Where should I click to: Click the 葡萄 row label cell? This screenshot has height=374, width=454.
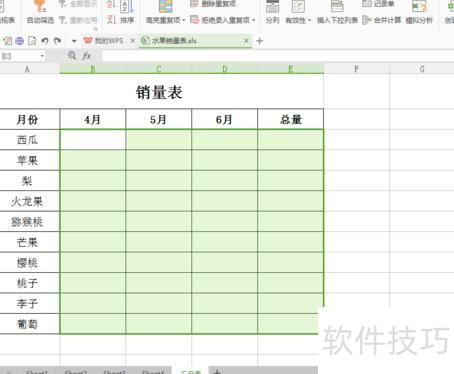[x=29, y=324]
